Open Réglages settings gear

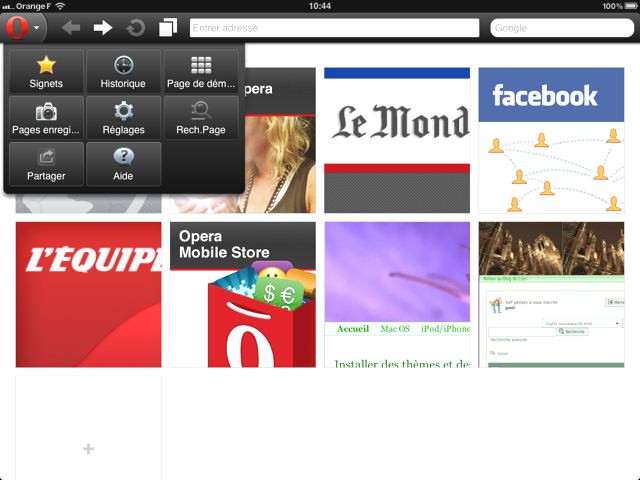pyautogui.click(x=123, y=118)
